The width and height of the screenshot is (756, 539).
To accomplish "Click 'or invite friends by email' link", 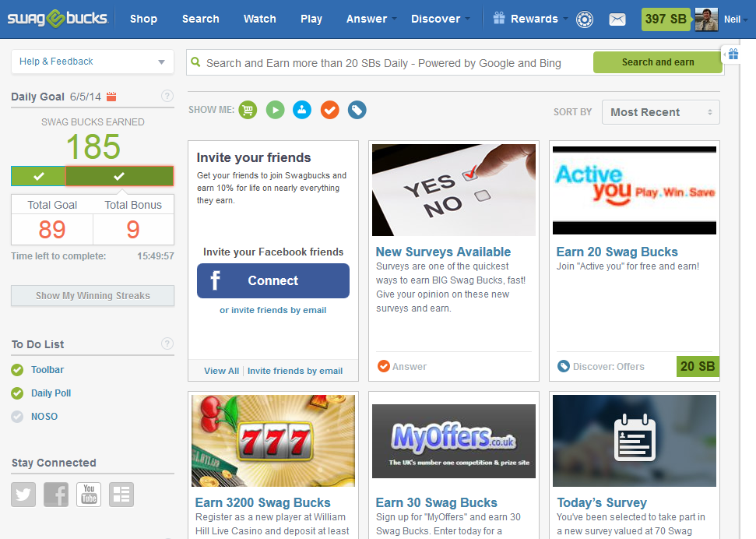I will tap(273, 310).
